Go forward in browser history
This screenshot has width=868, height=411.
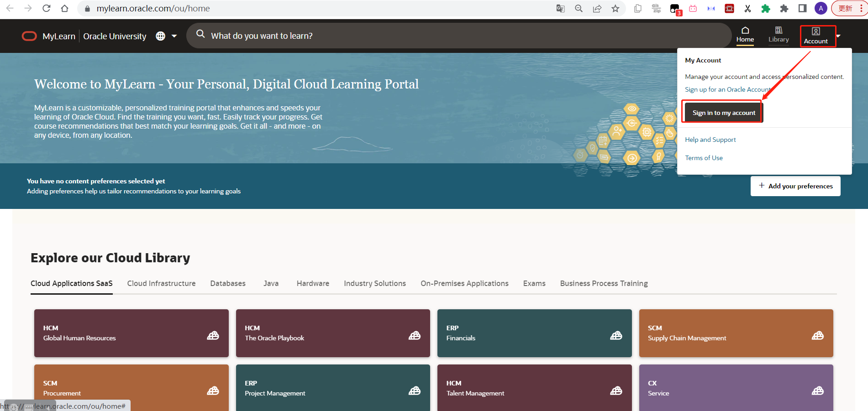click(x=28, y=8)
